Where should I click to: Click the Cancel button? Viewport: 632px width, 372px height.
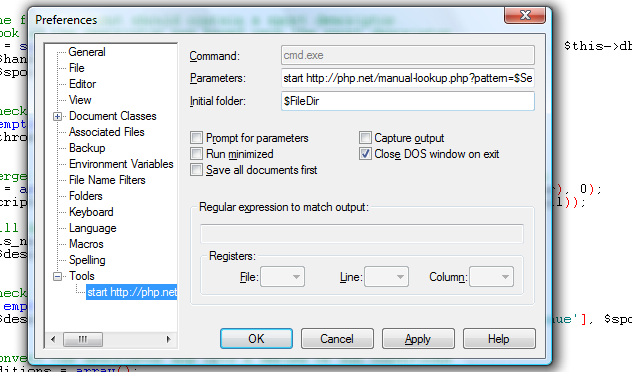pos(337,339)
